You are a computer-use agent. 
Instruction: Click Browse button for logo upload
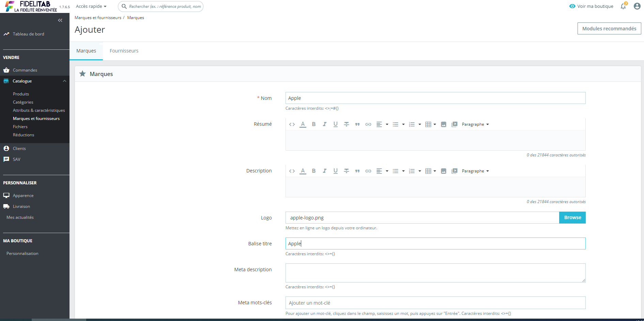click(x=572, y=218)
